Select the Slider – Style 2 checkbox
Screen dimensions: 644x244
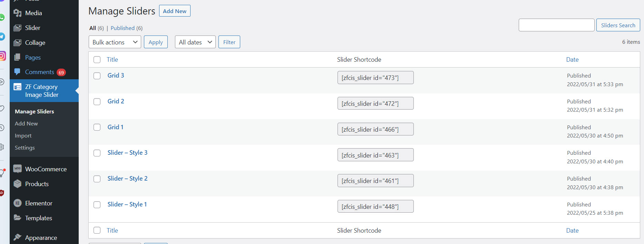(97, 179)
